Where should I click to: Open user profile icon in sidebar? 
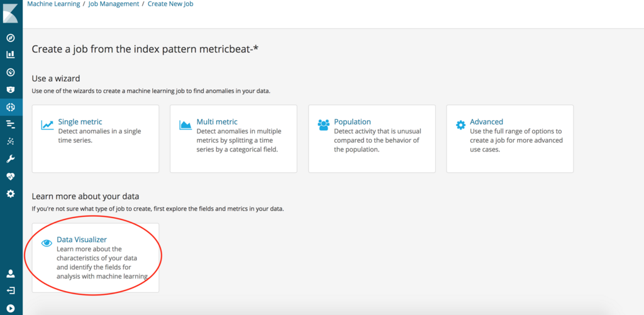[11, 274]
